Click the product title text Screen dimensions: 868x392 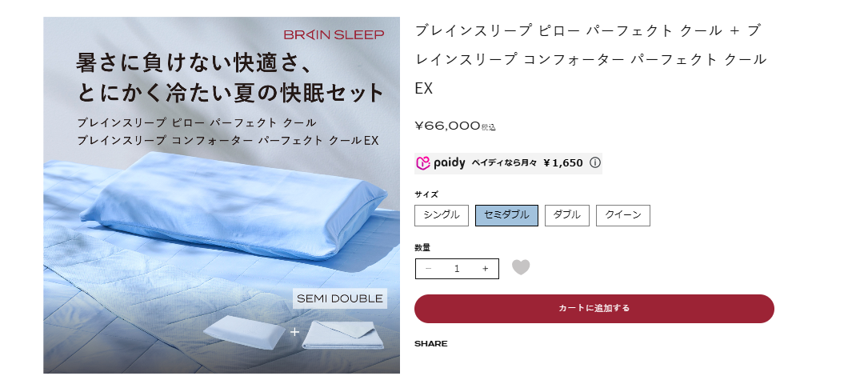[x=590, y=59]
